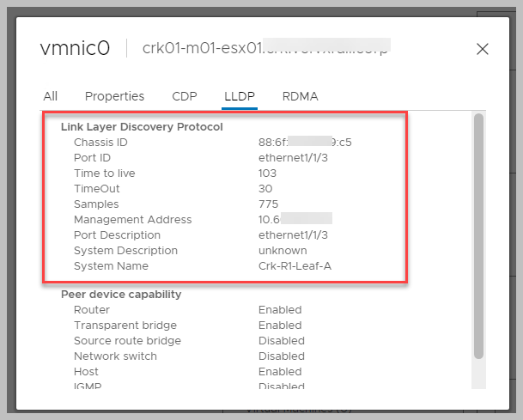Click the vmnic0 dialog title
This screenshot has width=523, height=420.
pyautogui.click(x=75, y=48)
